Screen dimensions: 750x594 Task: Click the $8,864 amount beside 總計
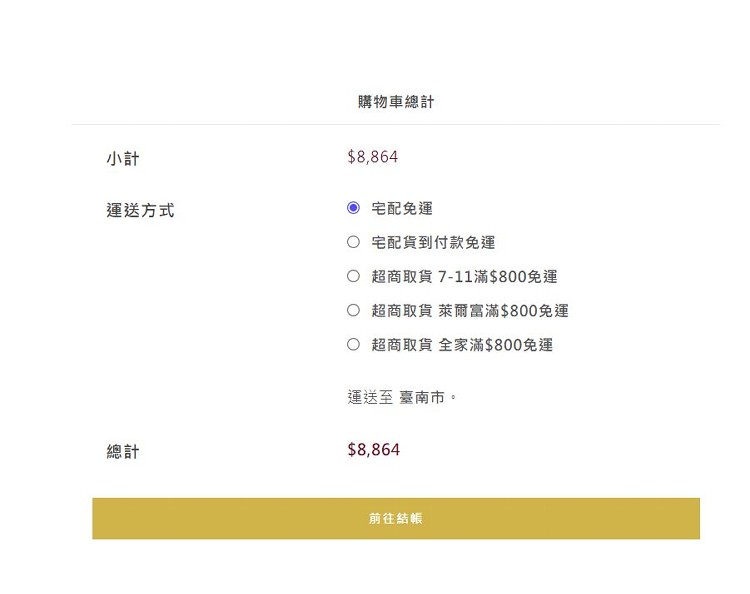pos(374,450)
